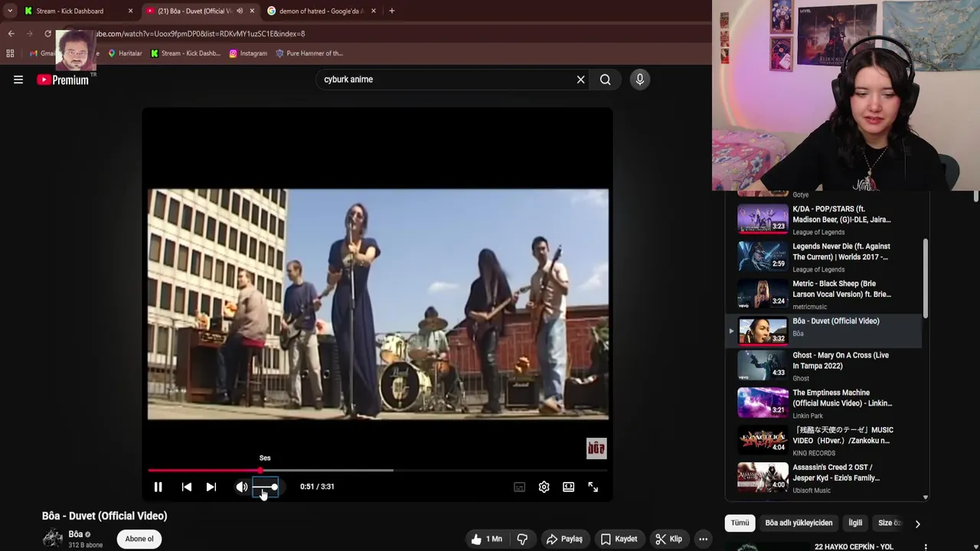Viewport: 980px width, 551px height.
Task: Close the demon of hatred tab
Action: pos(374,11)
